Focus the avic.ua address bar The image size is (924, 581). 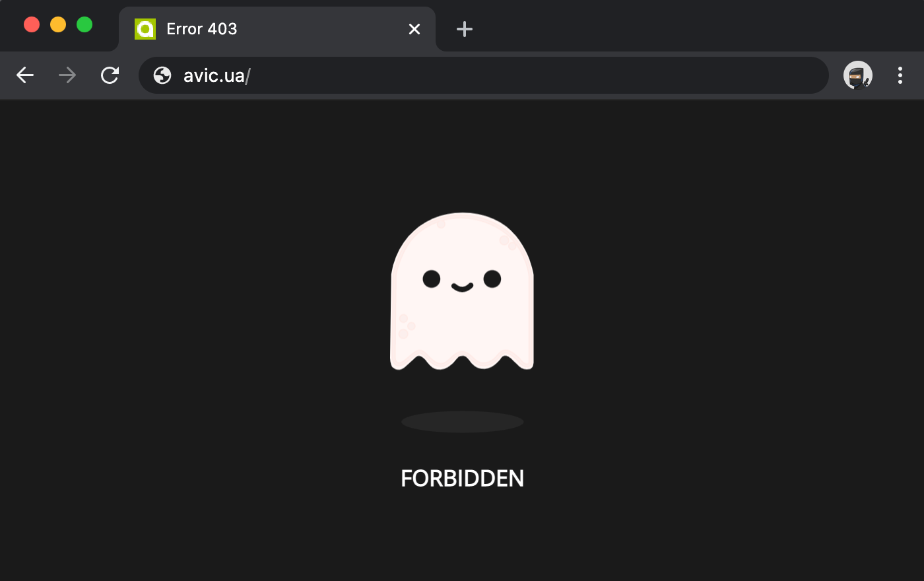coord(483,75)
